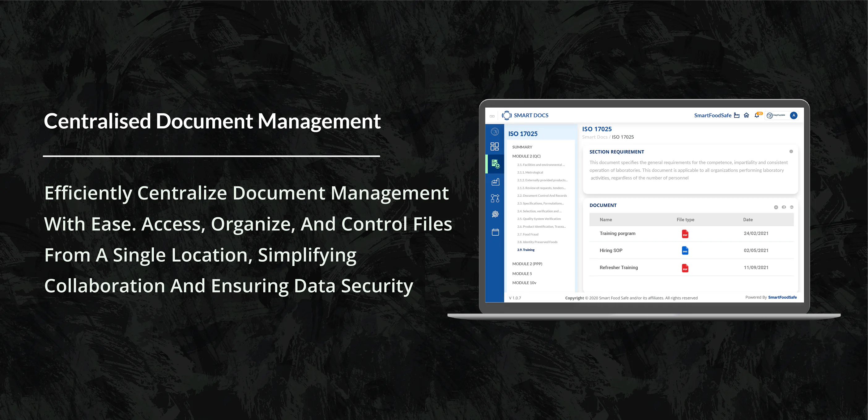The height and width of the screenshot is (420, 868).
Task: Select 2.1. Facilities and environmental item
Action: (x=541, y=165)
